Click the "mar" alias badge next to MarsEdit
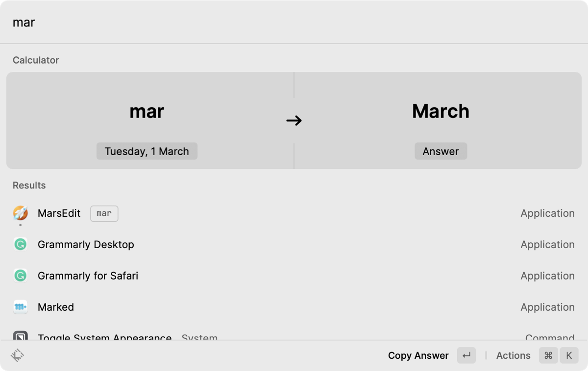The height and width of the screenshot is (371, 588). click(x=104, y=213)
